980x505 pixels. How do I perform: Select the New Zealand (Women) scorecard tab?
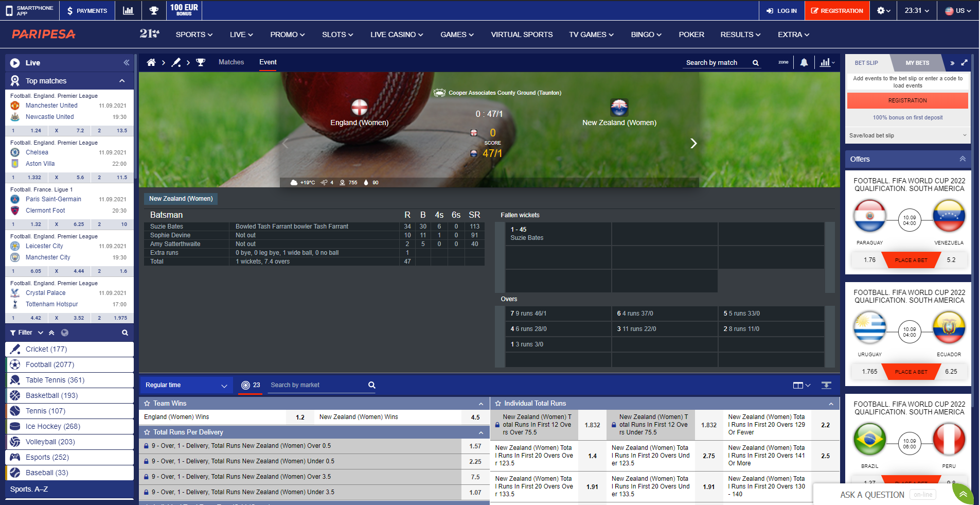[181, 199]
